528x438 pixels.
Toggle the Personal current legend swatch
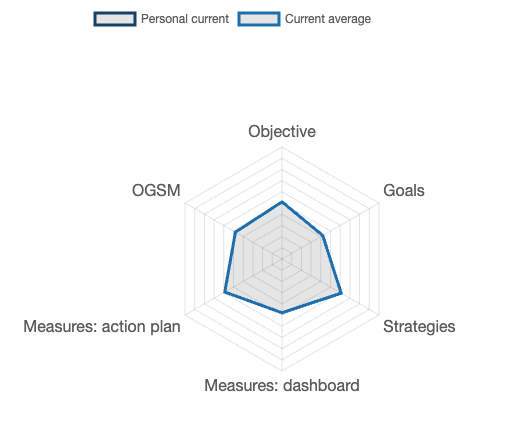(115, 19)
